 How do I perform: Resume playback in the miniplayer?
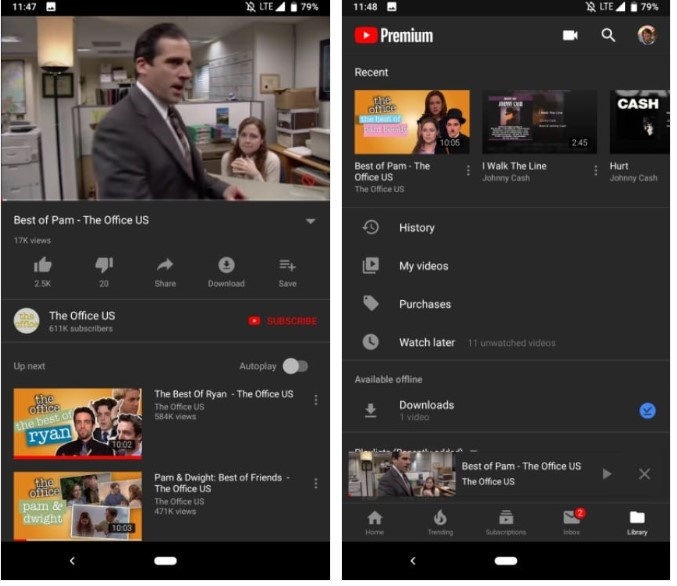tap(607, 474)
